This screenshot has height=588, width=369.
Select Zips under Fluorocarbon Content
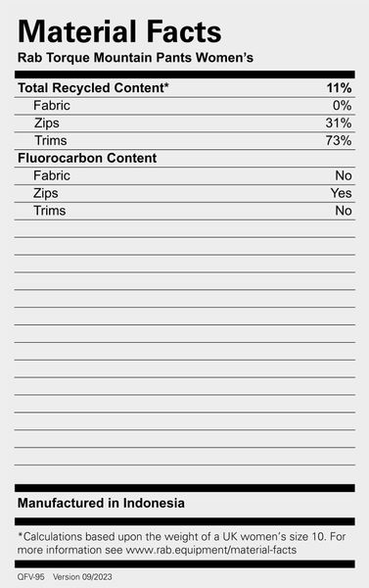pyautogui.click(x=46, y=193)
